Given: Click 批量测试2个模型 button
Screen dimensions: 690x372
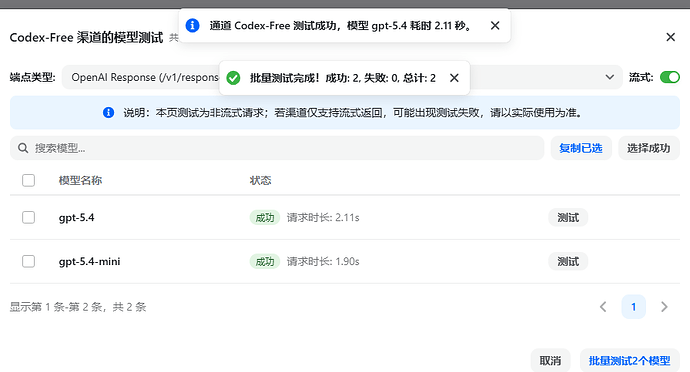Looking at the screenshot, I should tap(630, 361).
